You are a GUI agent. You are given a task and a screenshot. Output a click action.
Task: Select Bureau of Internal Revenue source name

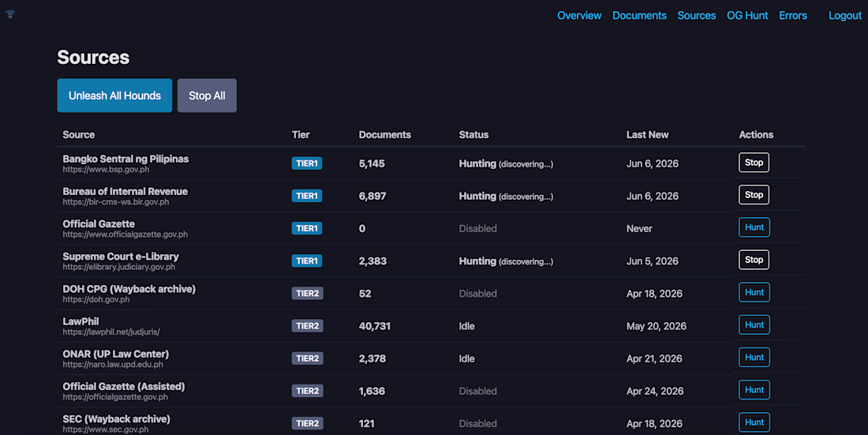click(x=125, y=191)
